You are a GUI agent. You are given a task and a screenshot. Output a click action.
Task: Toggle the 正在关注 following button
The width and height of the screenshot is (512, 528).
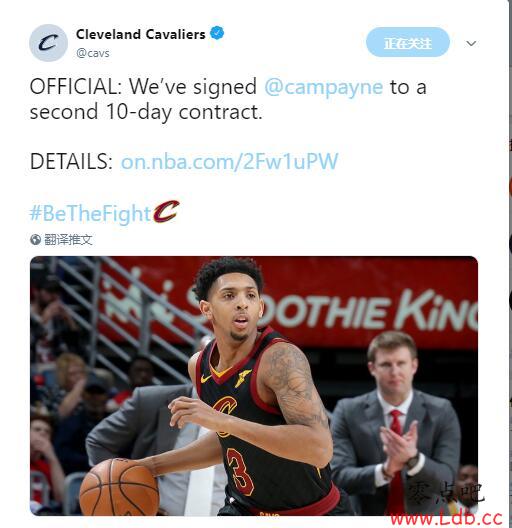coord(408,42)
